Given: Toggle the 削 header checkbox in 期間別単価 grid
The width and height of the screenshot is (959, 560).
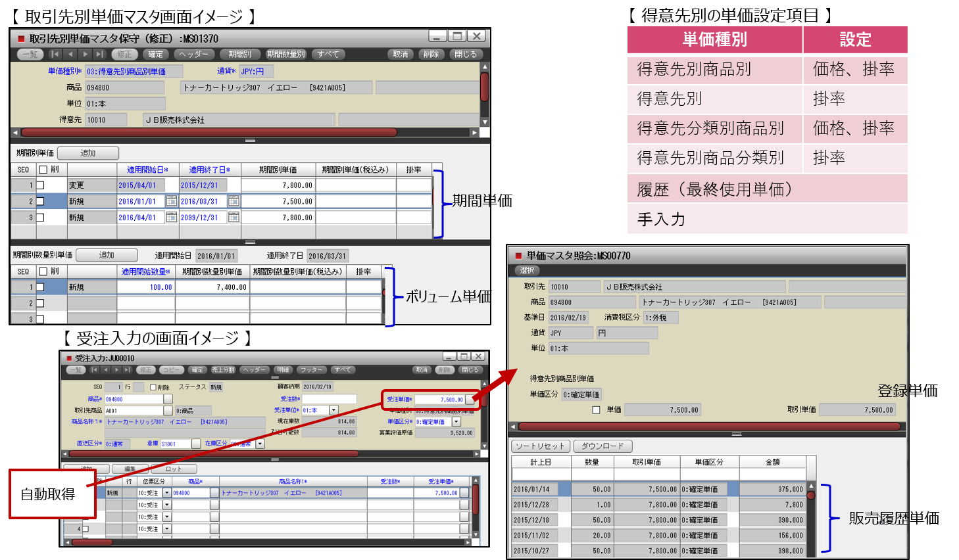Looking at the screenshot, I should tap(43, 170).
